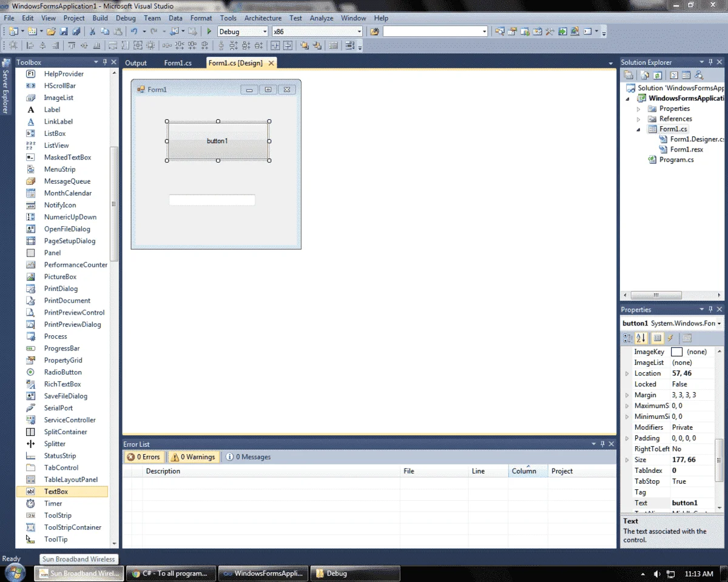The width and height of the screenshot is (728, 582).
Task: Click the Toolbox vertical scrollbar thumb
Action: (x=113, y=204)
